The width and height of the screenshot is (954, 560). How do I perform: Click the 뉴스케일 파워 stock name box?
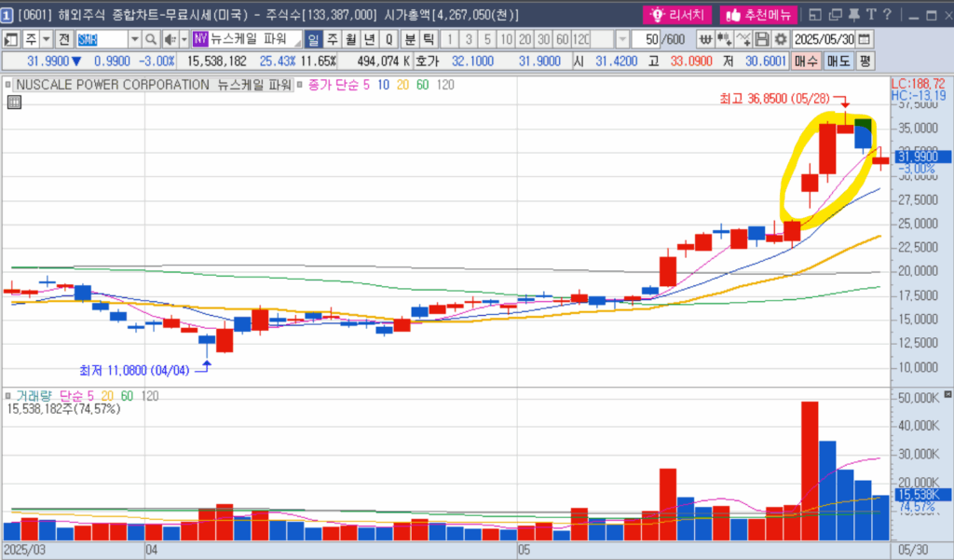tap(255, 39)
